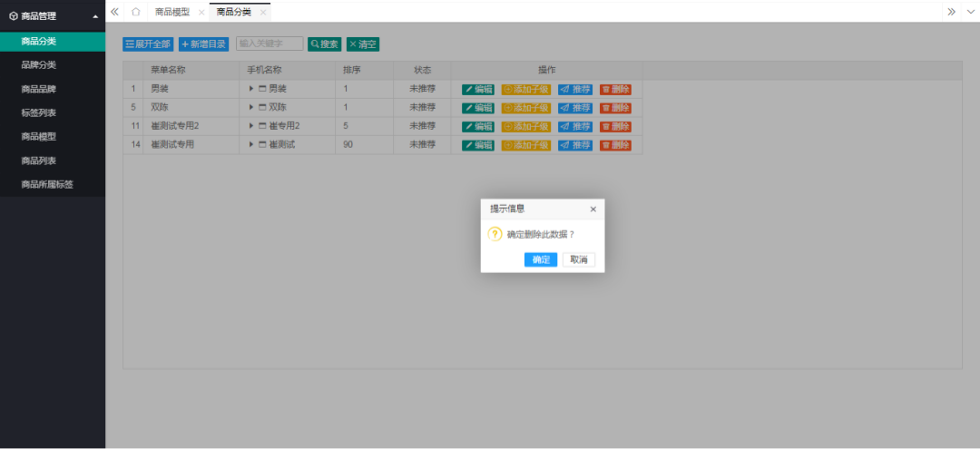Expand the 双陈 tree row
Image resolution: width=980 pixels, height=449 pixels.
click(251, 107)
